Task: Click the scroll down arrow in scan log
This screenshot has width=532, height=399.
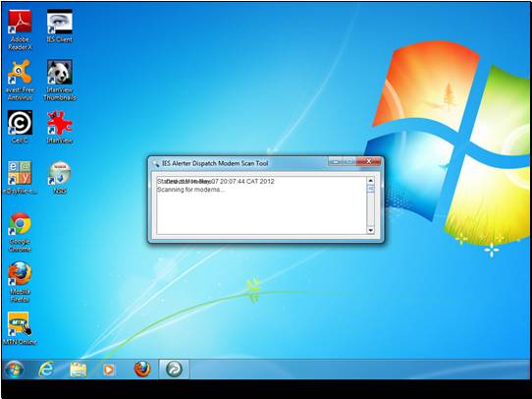Action: tap(370, 230)
